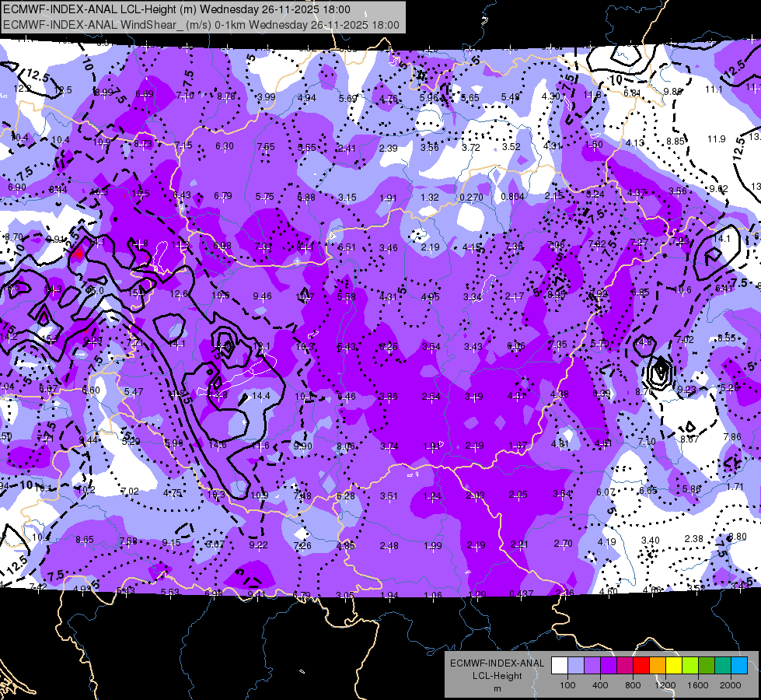Viewport: 761px width, 700px height.
Task: Click the grid value 2.38
Action: pyautogui.click(x=693, y=538)
